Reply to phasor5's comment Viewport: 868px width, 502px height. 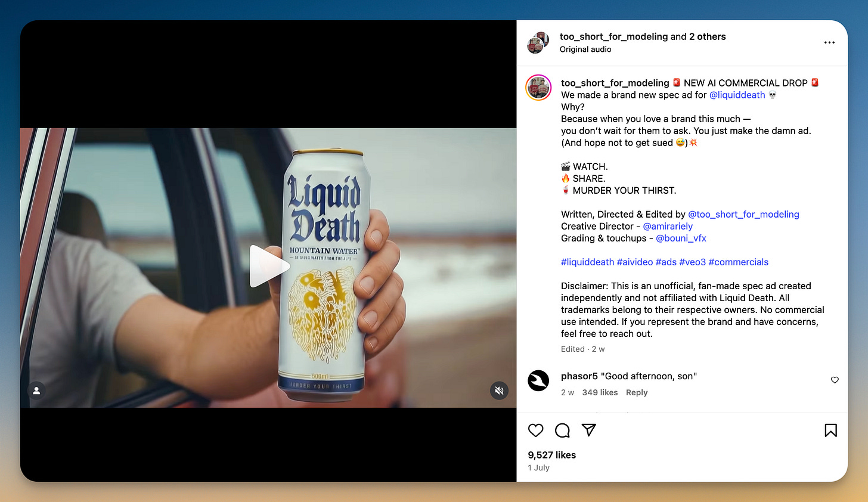[637, 392]
